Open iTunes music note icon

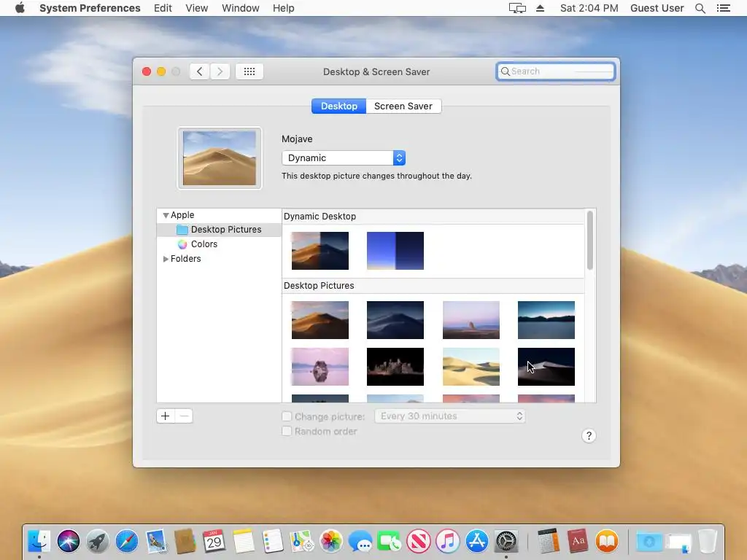coord(447,542)
